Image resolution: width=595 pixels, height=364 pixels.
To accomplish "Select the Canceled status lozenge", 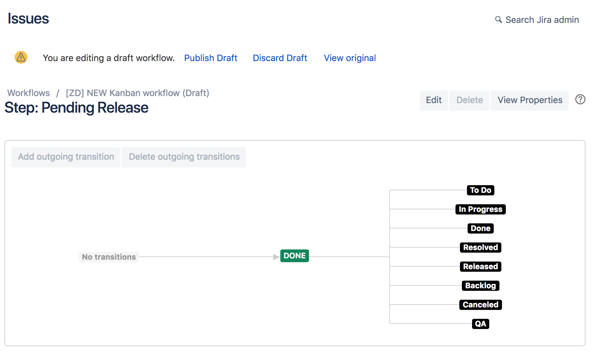I will (x=480, y=304).
